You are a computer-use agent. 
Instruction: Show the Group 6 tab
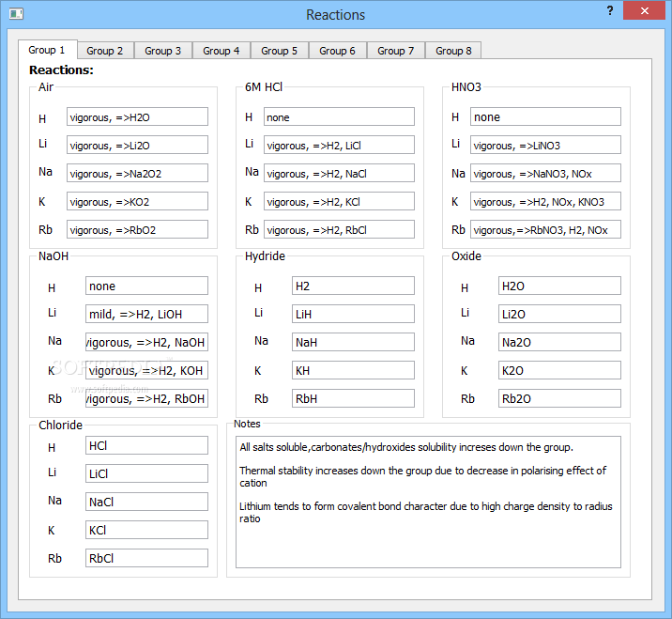[337, 51]
